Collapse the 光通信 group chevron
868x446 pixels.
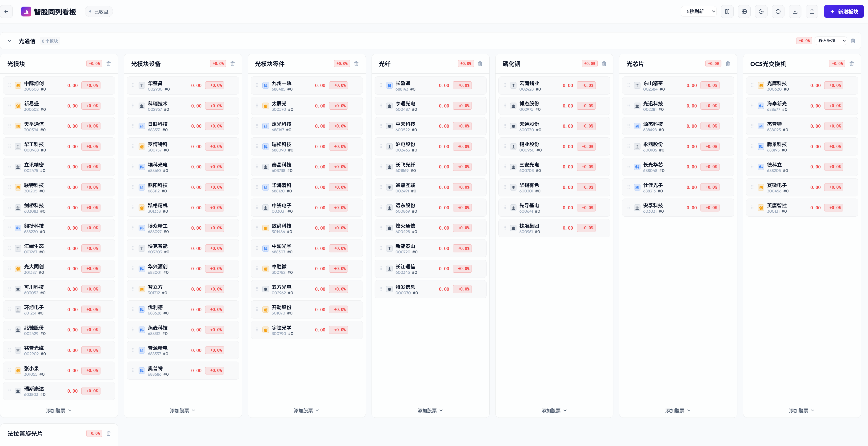pos(9,41)
